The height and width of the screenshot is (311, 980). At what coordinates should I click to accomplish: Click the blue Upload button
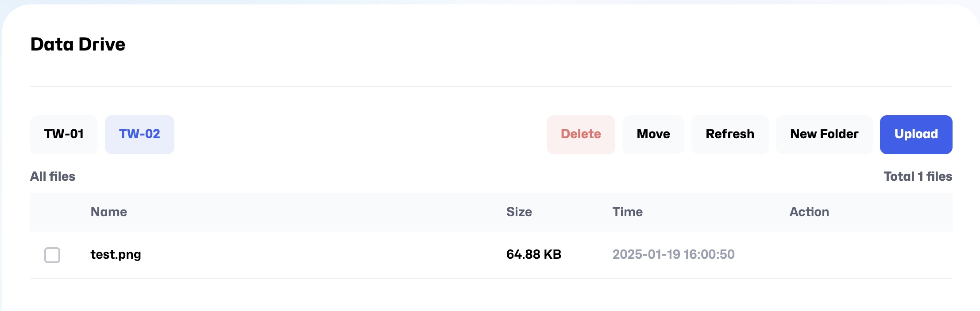[916, 134]
